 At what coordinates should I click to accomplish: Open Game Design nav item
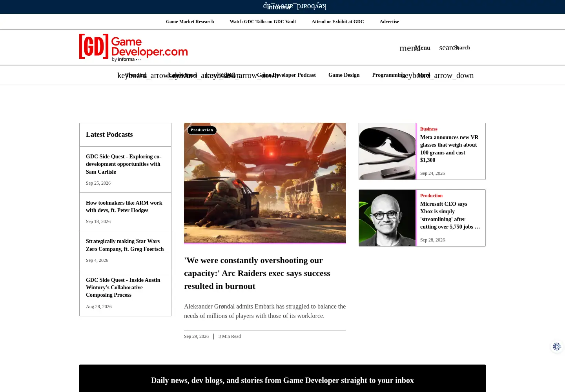[344, 75]
